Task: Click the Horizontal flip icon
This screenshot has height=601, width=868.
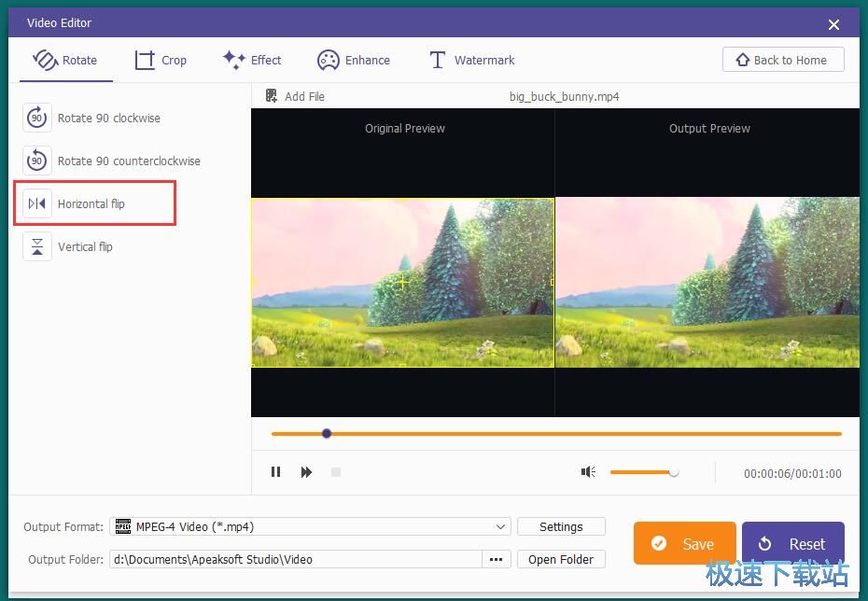Action: coord(37,203)
